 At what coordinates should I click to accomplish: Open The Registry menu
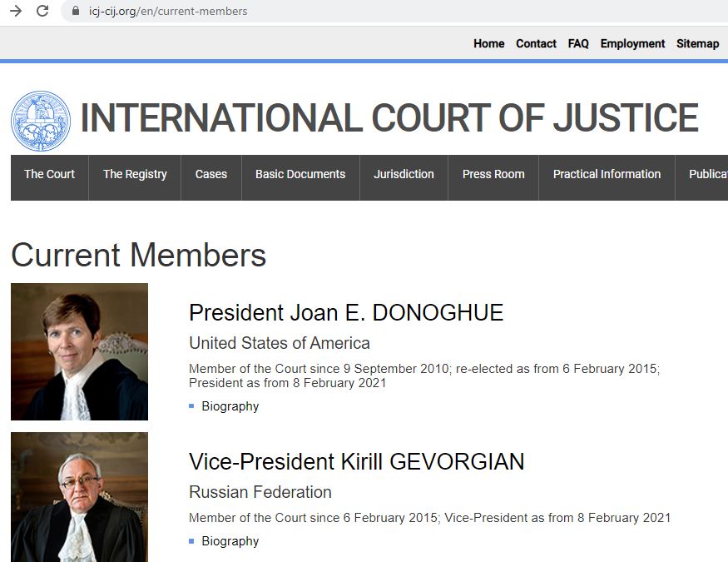(x=135, y=177)
